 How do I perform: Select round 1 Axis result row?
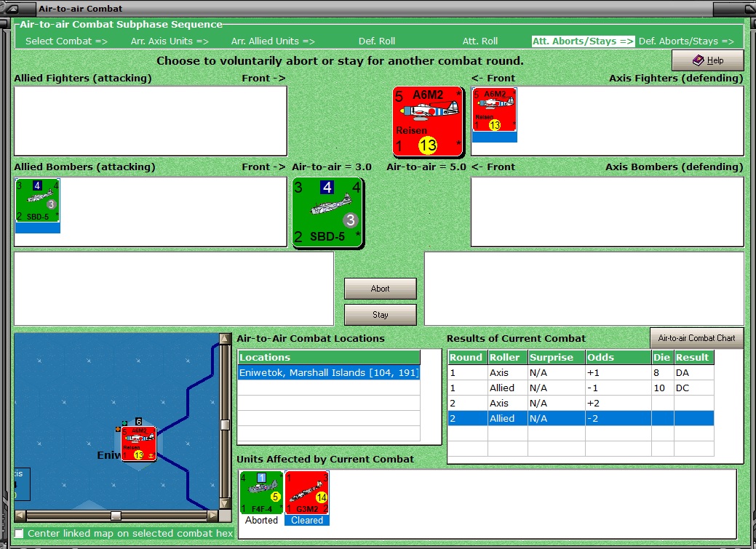pyautogui.click(x=581, y=372)
